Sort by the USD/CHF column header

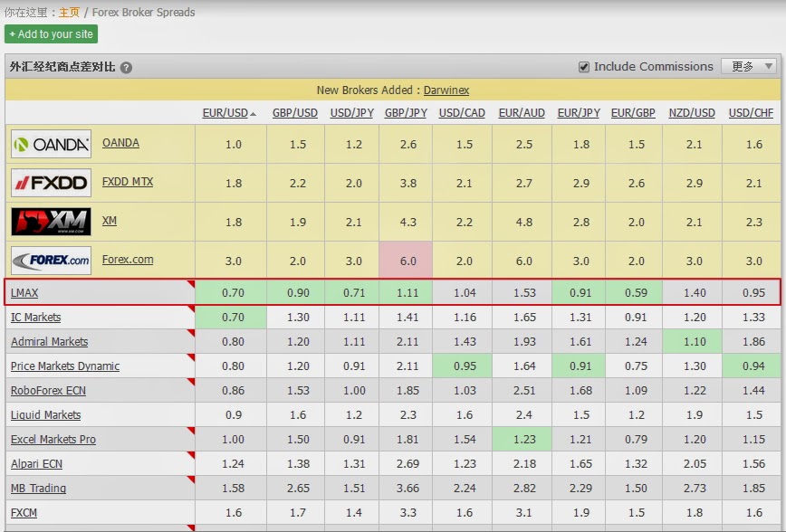751,113
